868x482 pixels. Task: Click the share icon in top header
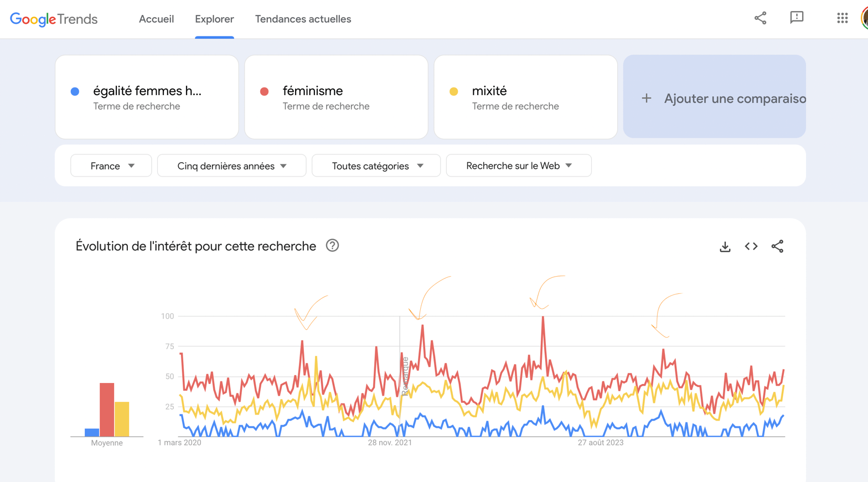(x=760, y=18)
